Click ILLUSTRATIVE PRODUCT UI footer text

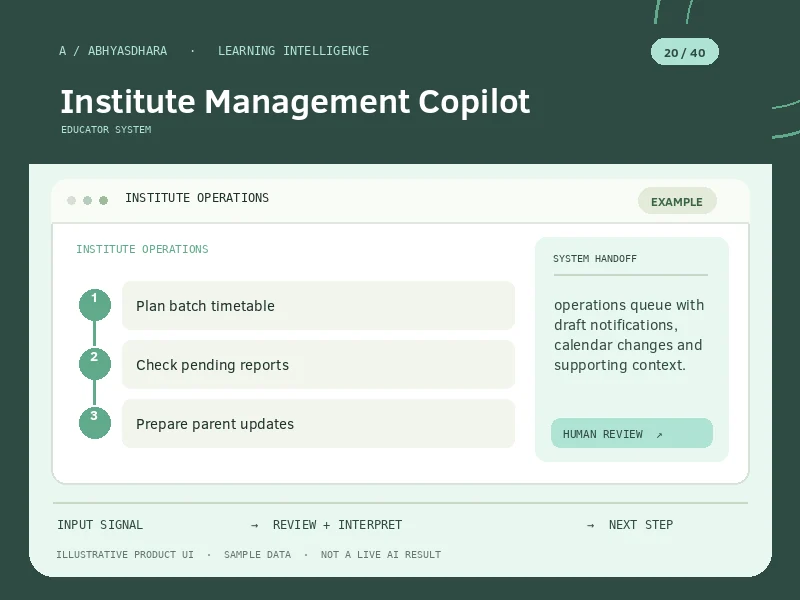125,555
